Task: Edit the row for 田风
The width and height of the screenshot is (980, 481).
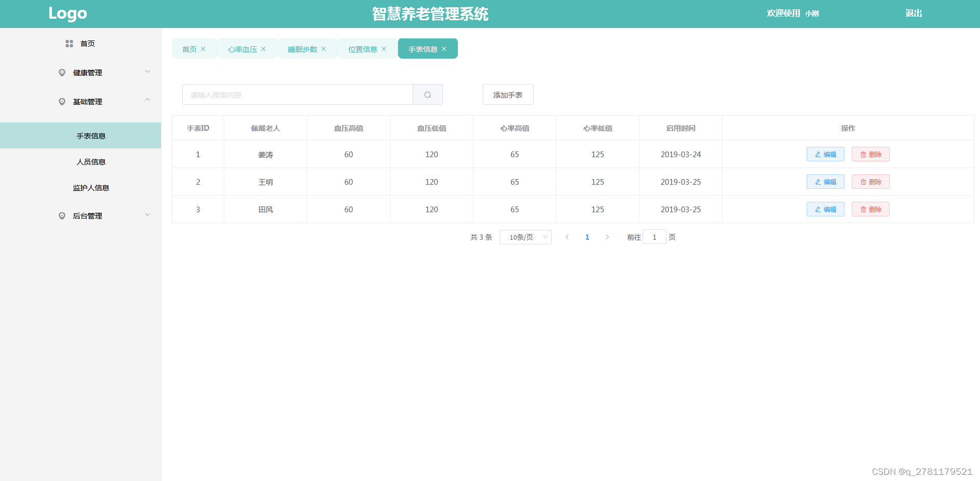Action: (825, 209)
